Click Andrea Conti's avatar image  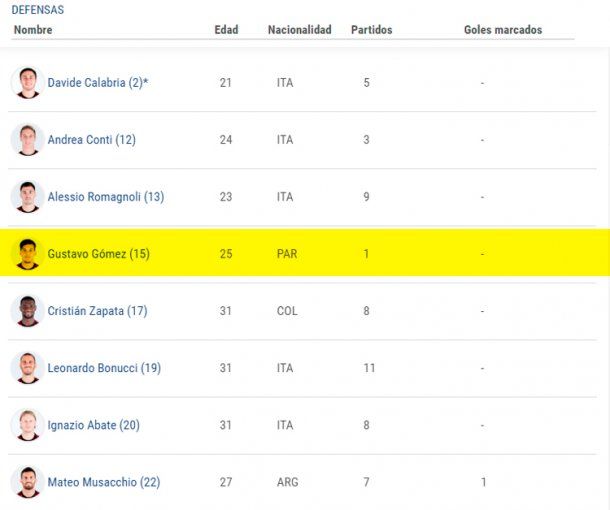26,140
